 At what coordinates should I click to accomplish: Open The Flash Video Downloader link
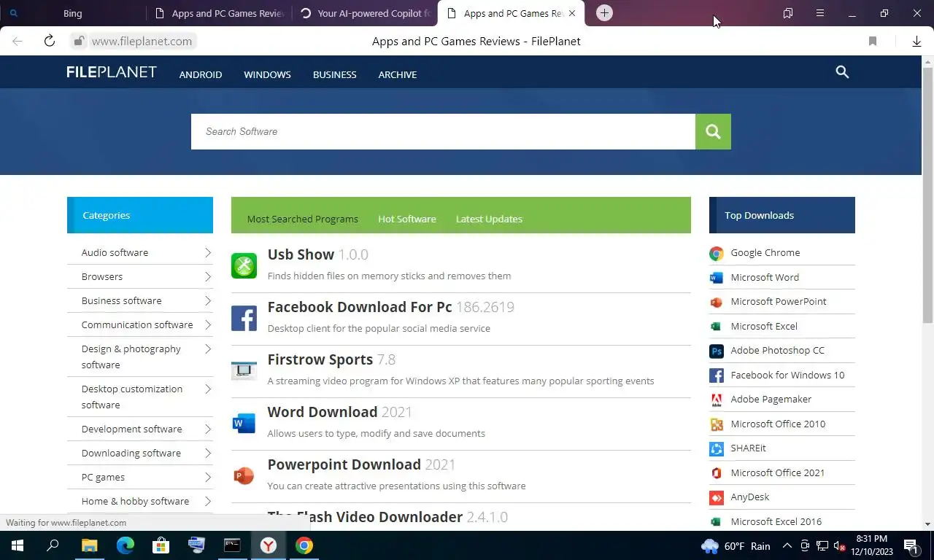point(365,517)
